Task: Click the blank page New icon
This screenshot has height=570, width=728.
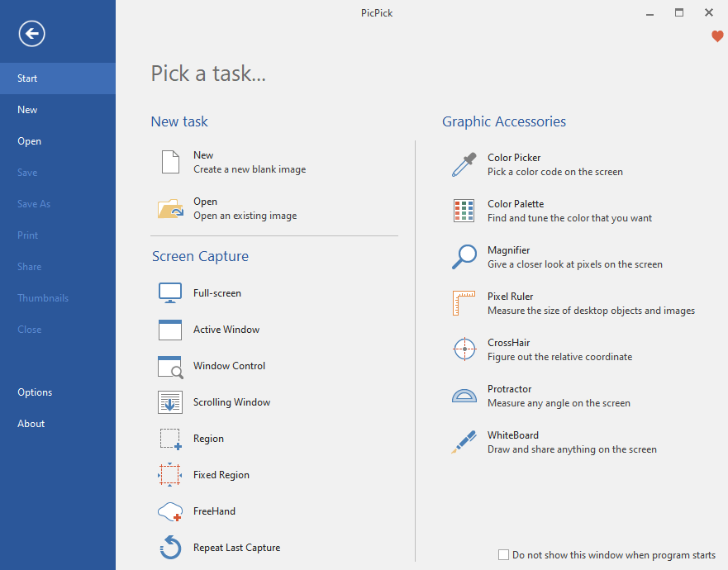Action: [x=170, y=162]
